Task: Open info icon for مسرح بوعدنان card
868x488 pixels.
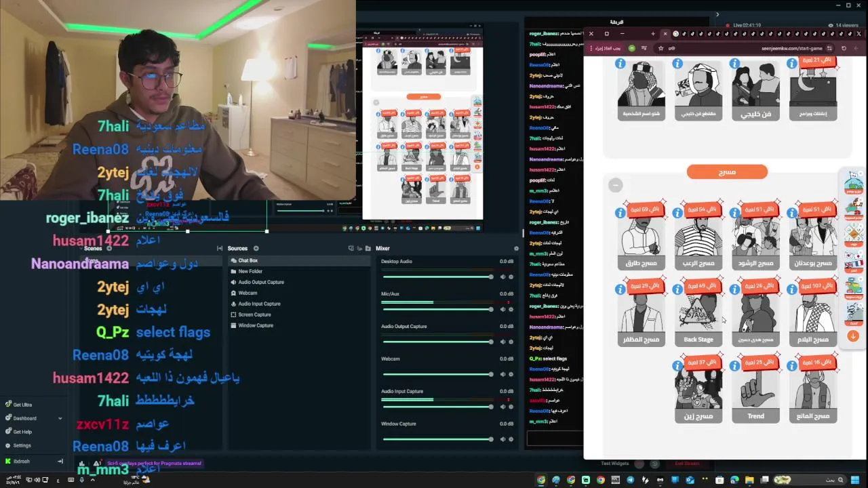Action: [x=791, y=213]
